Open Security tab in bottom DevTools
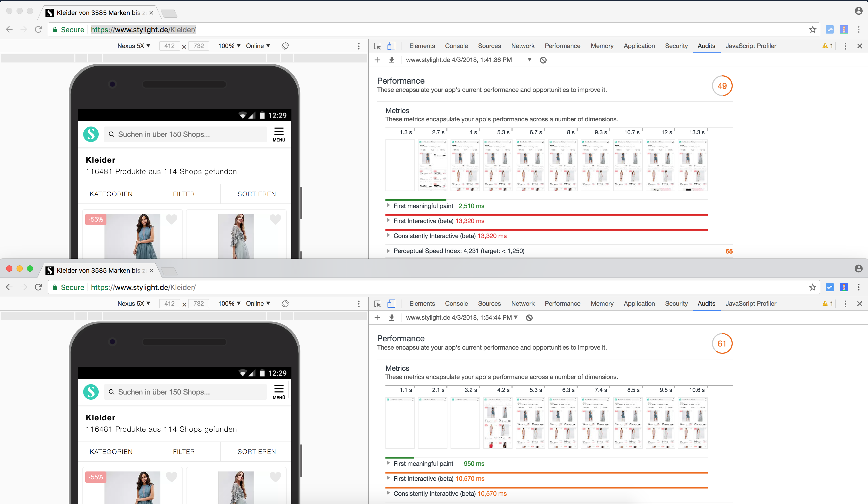The image size is (868, 504). (x=676, y=304)
